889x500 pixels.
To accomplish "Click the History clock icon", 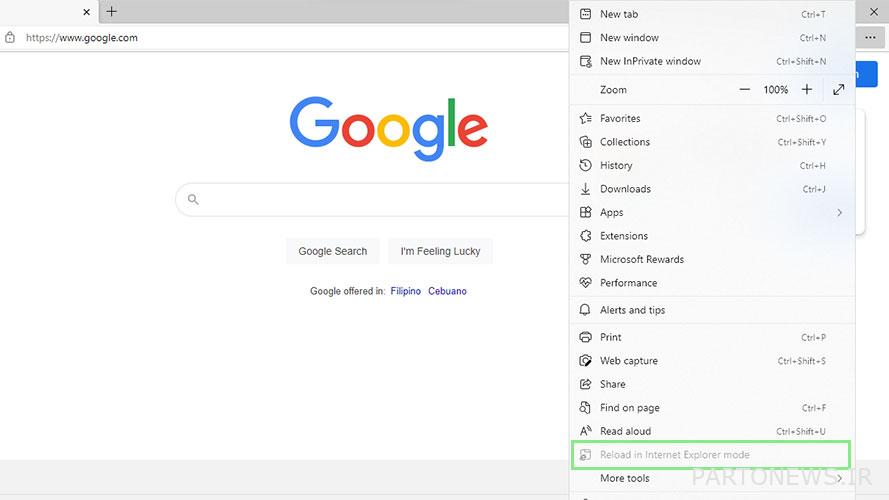I will (586, 165).
